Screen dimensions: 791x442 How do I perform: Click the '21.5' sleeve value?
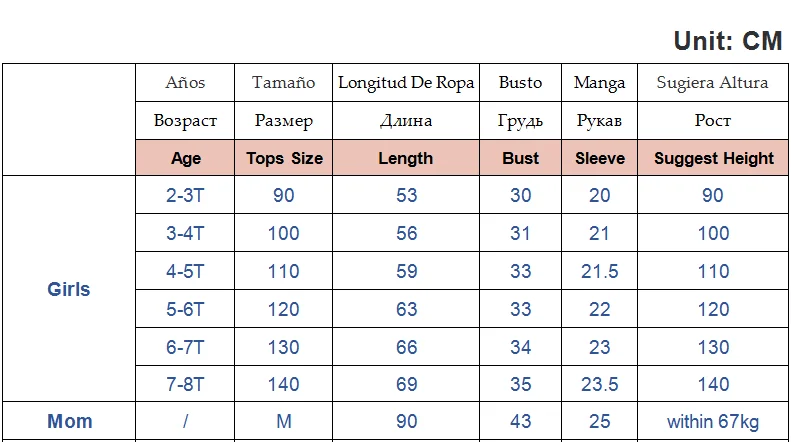[x=600, y=271]
